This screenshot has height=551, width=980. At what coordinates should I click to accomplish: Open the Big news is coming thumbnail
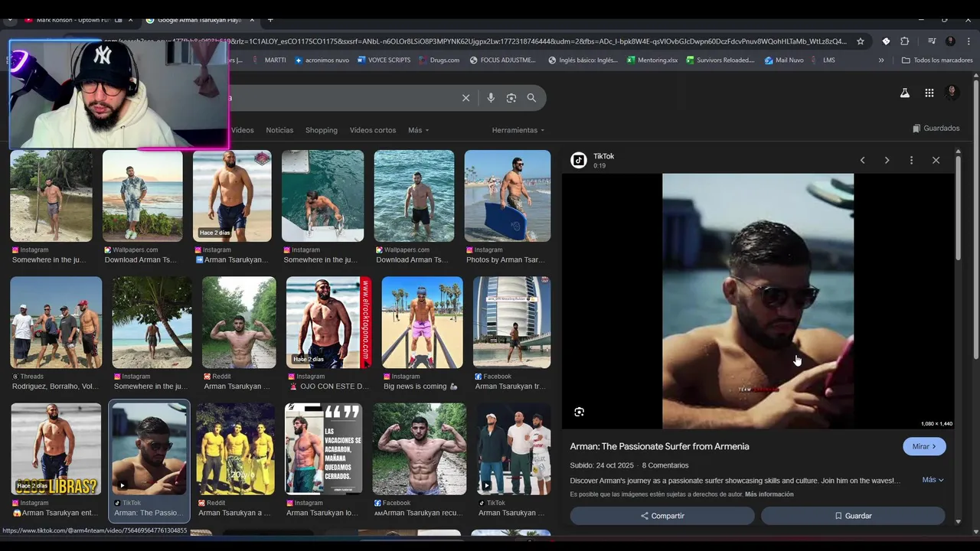422,322
